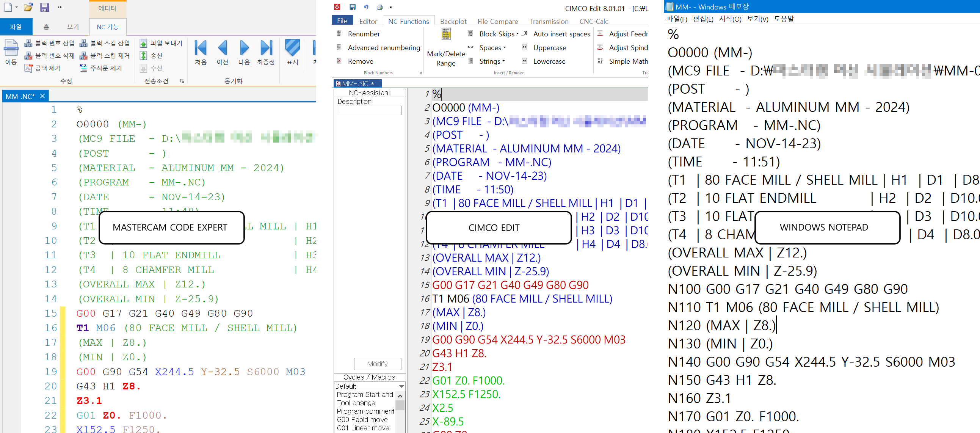The width and height of the screenshot is (980, 433).
Task: Open 서식(O) menu in Notepad
Action: [x=730, y=19]
